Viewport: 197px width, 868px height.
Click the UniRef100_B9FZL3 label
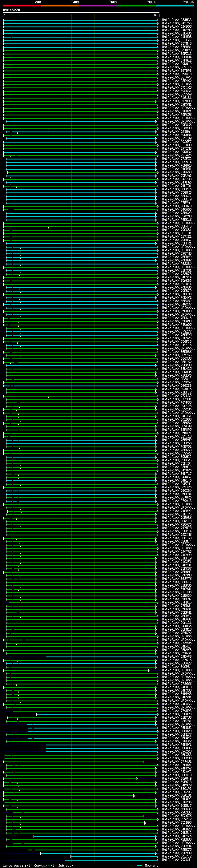[177, 54]
